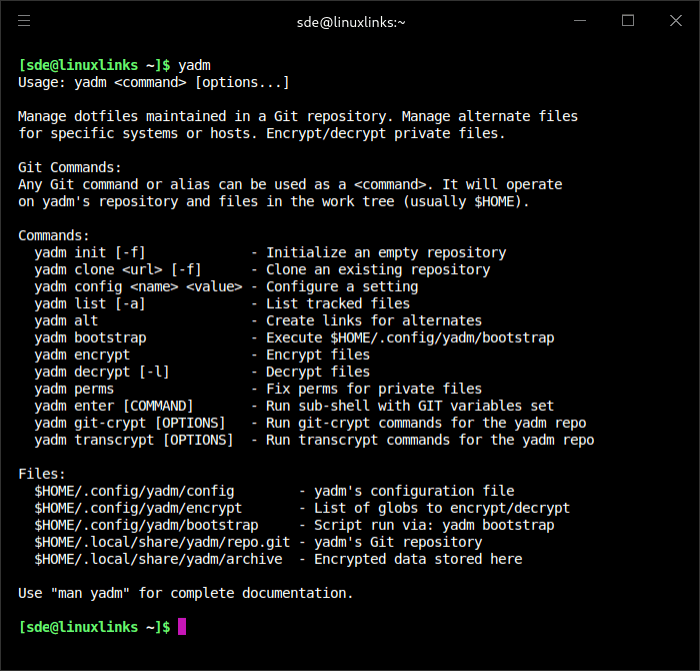This screenshot has height=671, width=700.
Task: Click the 'Usage: yadm <command> [options...]' line
Action: click(x=154, y=83)
